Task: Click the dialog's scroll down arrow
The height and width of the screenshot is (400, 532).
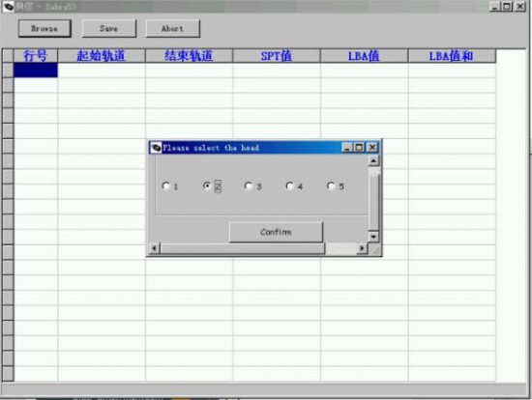Action: 373,237
